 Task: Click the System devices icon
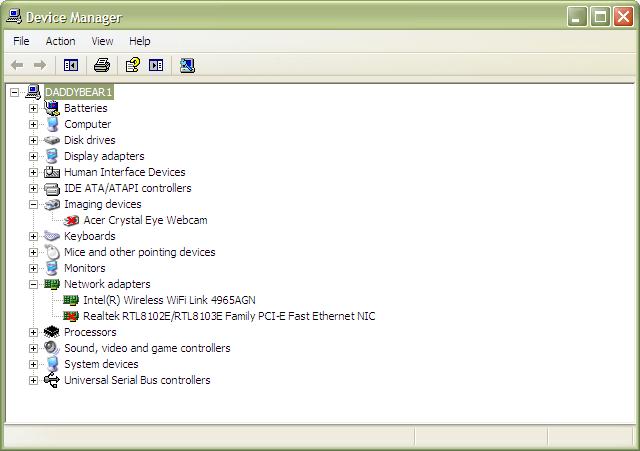tap(52, 364)
